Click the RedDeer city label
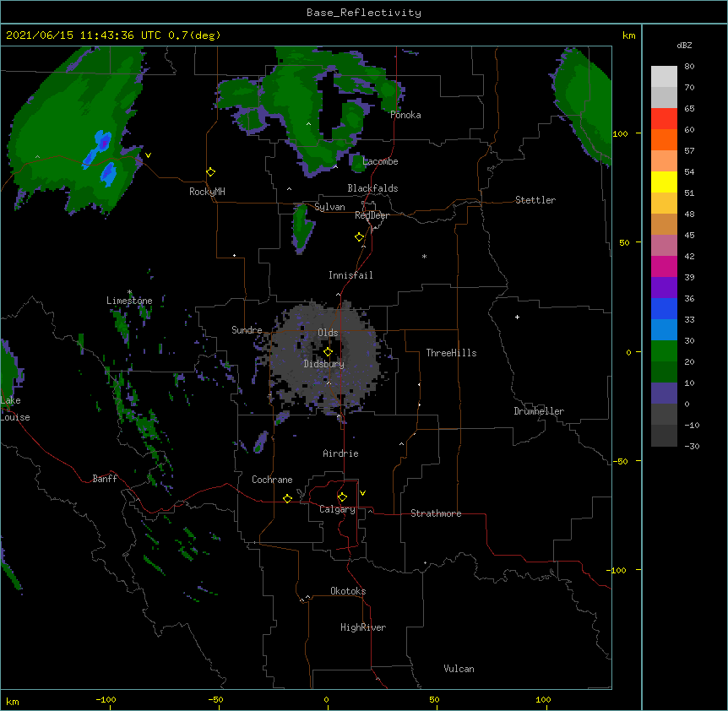This screenshot has width=728, height=711. coord(372,215)
